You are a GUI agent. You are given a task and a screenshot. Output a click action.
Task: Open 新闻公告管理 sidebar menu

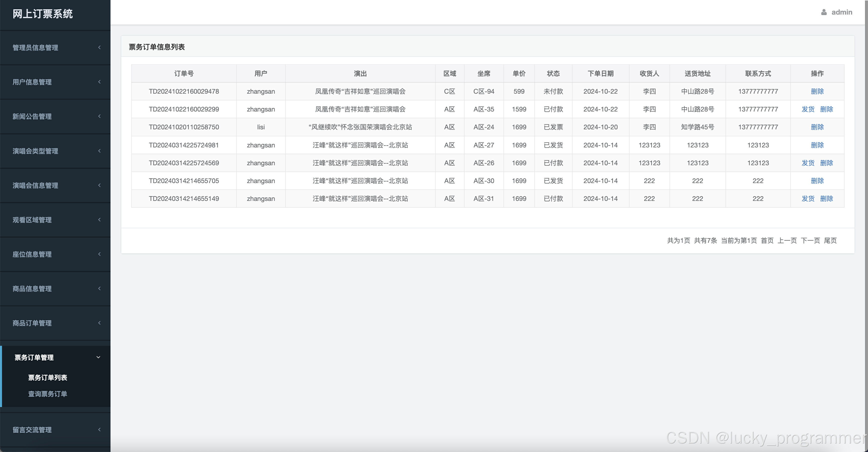[x=32, y=117]
